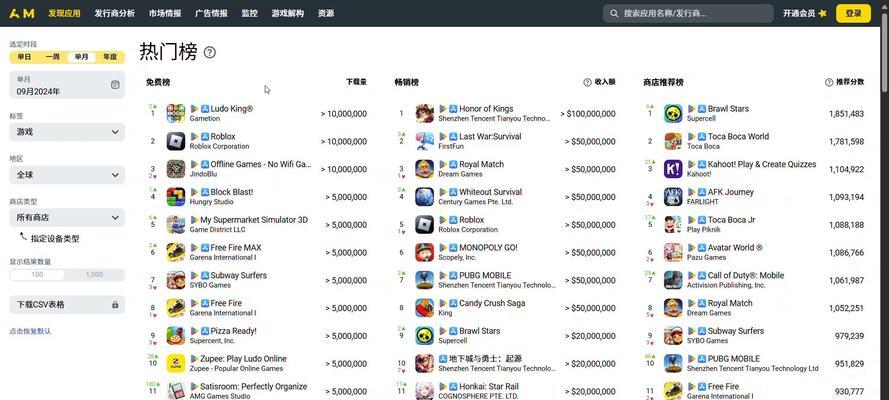This screenshot has width=889, height=400.
Task: Open the calendar icon in the 单月 field
Action: pyautogui.click(x=115, y=84)
